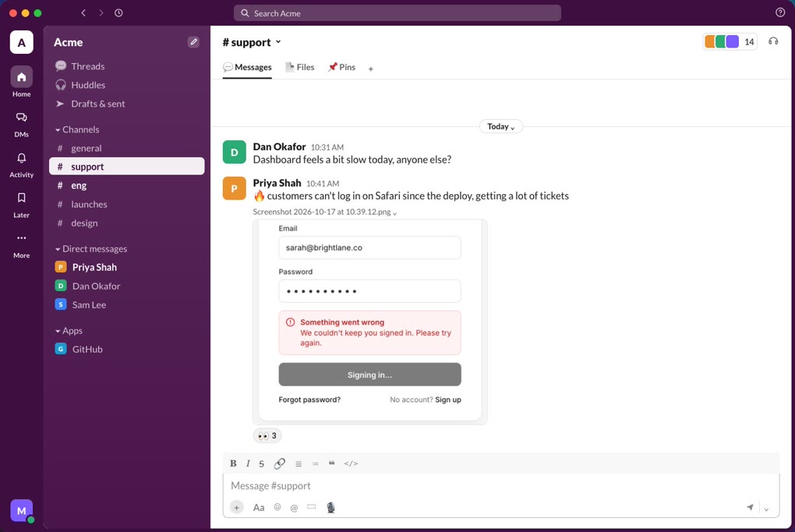Viewport: 795px width, 532px height.
Task: Open the #general channel
Action: click(127, 149)
